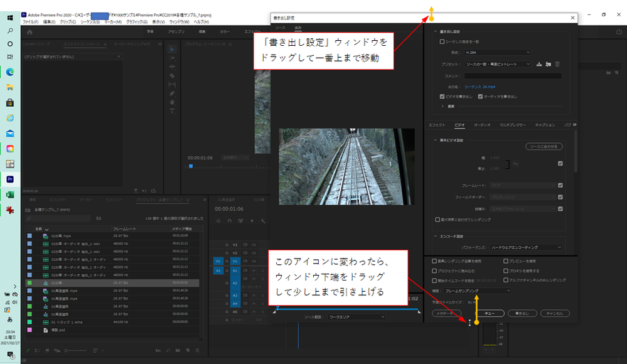Toggle 'オーディオを書き出し' checkbox
The width and height of the screenshot is (627, 364).
point(480,97)
